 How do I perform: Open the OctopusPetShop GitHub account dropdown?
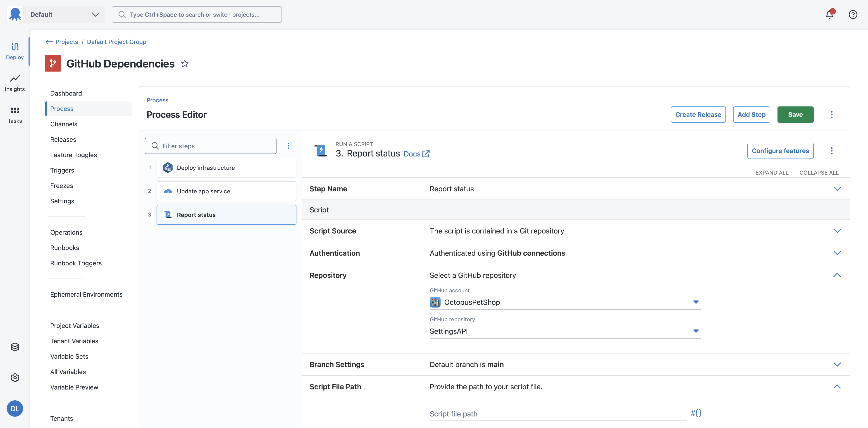click(x=696, y=302)
